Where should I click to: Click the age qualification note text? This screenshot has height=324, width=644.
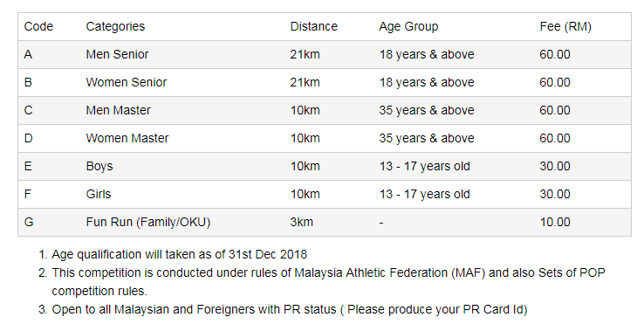[180, 254]
